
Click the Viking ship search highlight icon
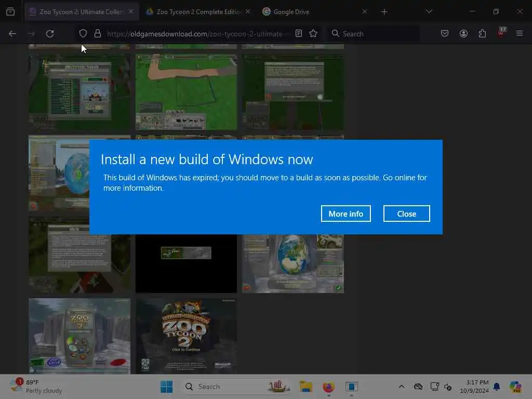[x=278, y=387]
